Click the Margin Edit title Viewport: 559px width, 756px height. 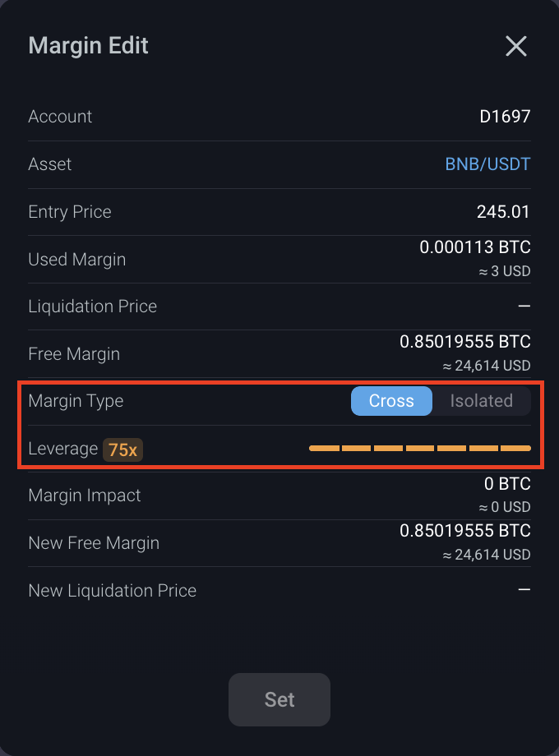[x=89, y=45]
